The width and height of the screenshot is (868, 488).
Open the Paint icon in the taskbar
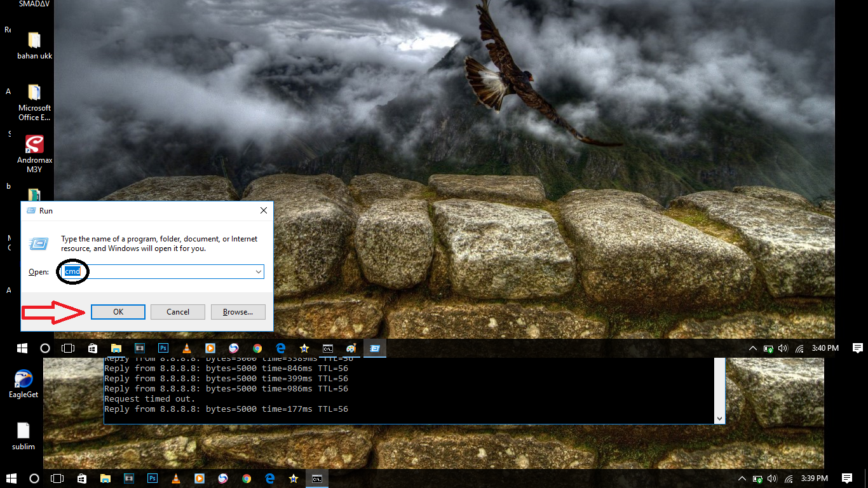351,348
